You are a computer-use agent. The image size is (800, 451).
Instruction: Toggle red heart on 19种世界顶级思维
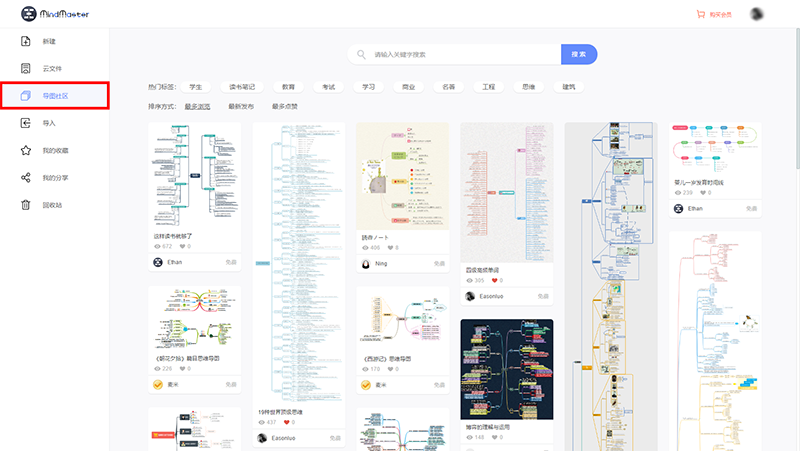[x=286, y=422]
